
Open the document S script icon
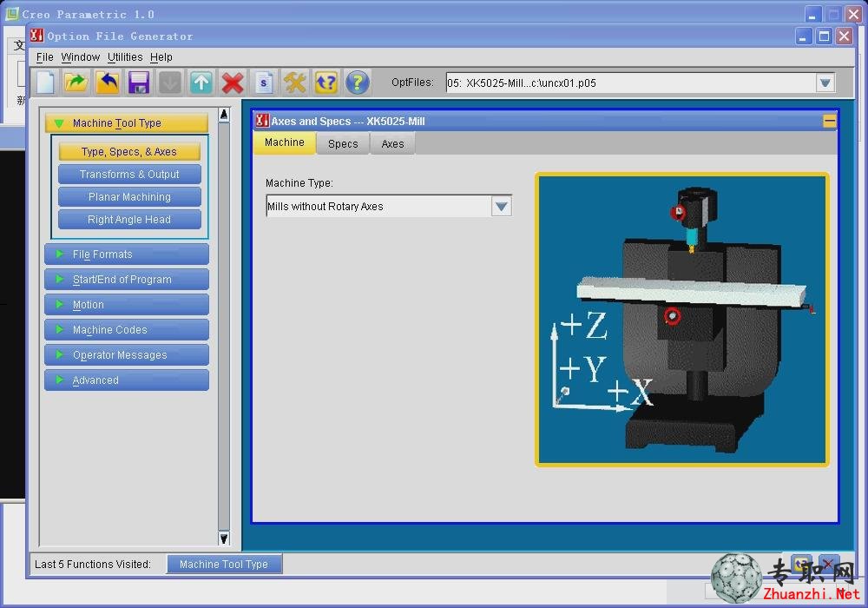point(264,83)
